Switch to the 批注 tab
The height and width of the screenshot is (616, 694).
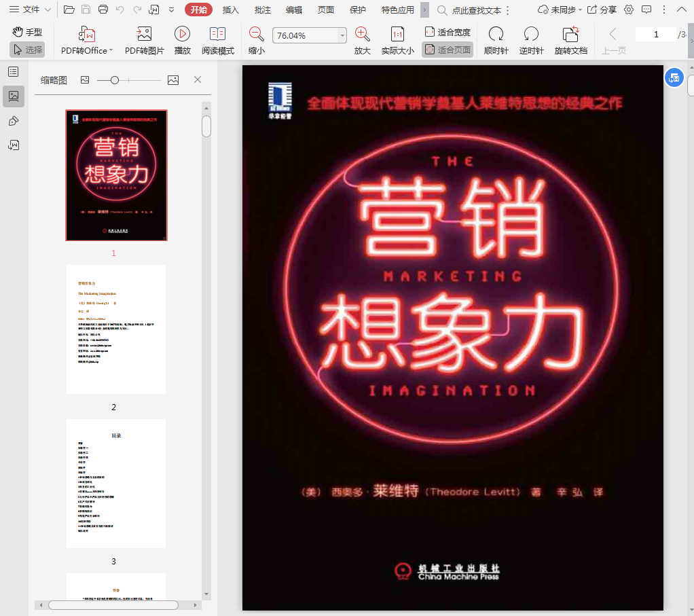(262, 10)
